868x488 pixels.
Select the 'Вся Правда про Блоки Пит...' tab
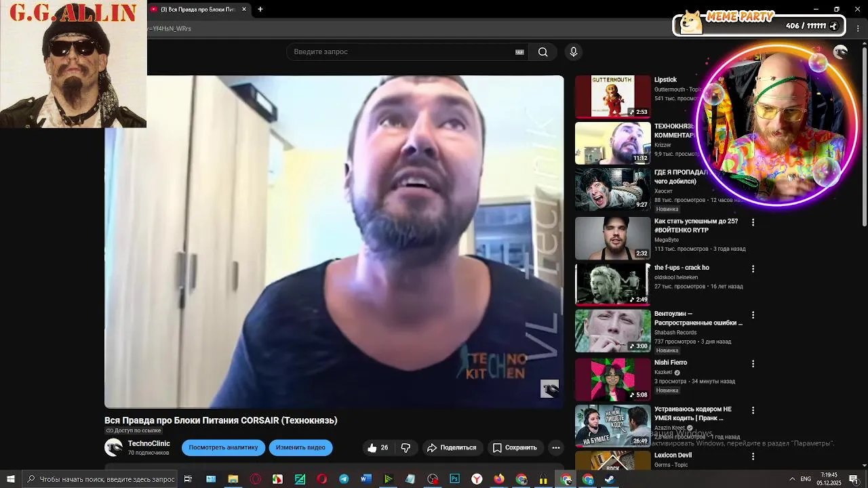tap(199, 9)
